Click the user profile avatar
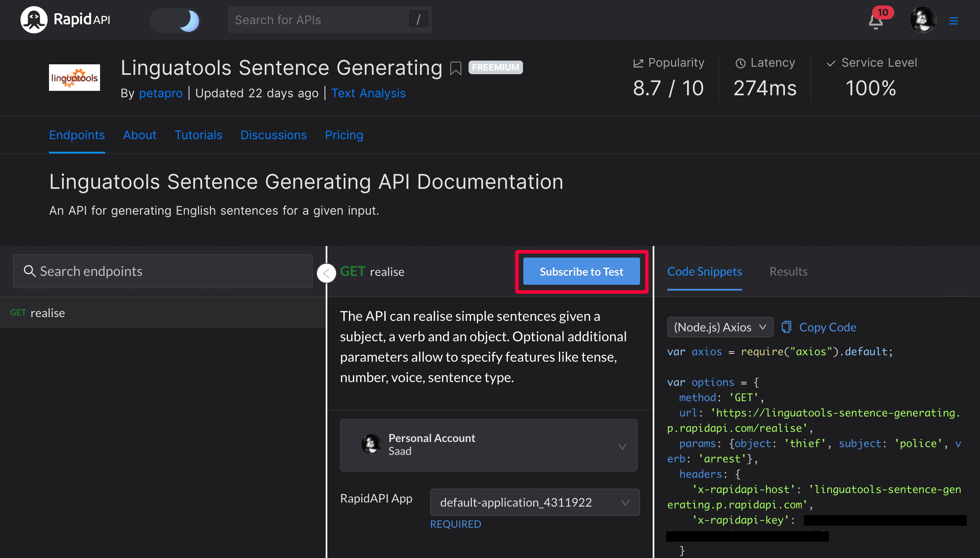The image size is (980, 558). (922, 20)
